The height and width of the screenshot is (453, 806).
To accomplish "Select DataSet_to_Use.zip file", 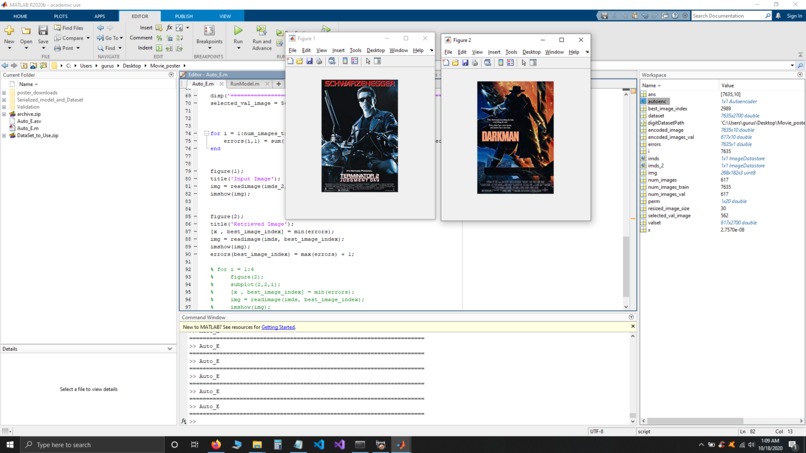I will (x=38, y=136).
